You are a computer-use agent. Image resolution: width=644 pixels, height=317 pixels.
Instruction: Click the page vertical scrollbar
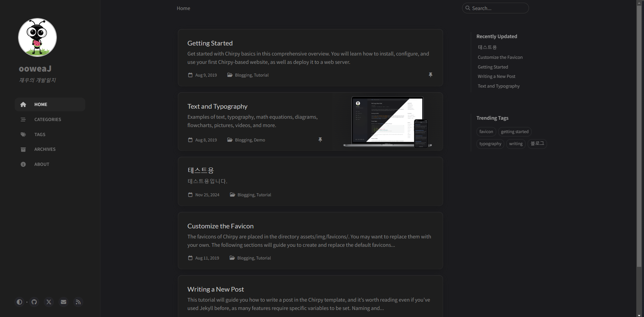coord(640,134)
